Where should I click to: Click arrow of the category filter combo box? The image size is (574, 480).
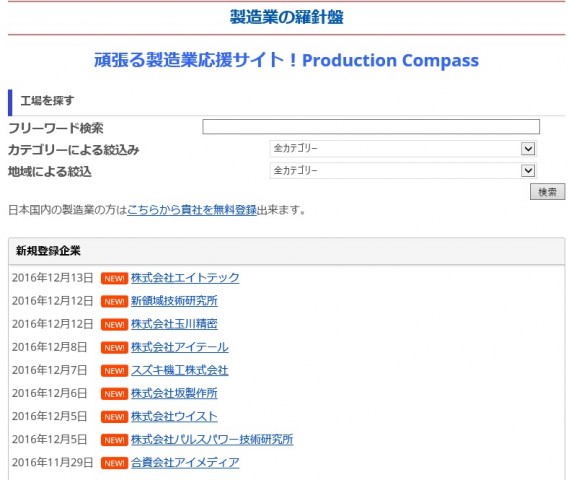point(528,149)
